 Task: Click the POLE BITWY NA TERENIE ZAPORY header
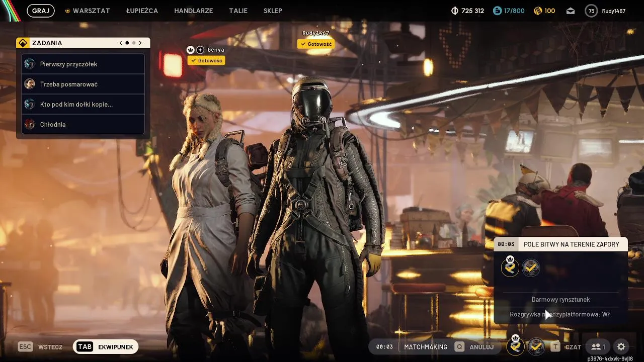[x=572, y=244]
